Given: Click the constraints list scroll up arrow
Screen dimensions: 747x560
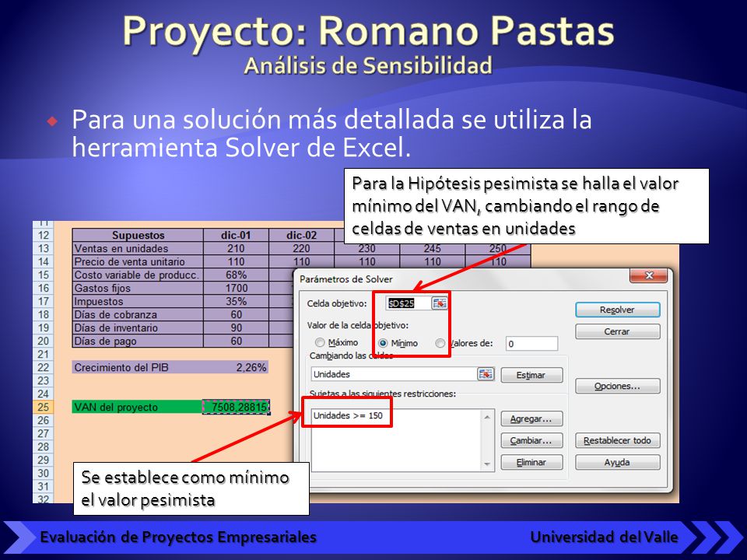Looking at the screenshot, I should pyautogui.click(x=487, y=417).
